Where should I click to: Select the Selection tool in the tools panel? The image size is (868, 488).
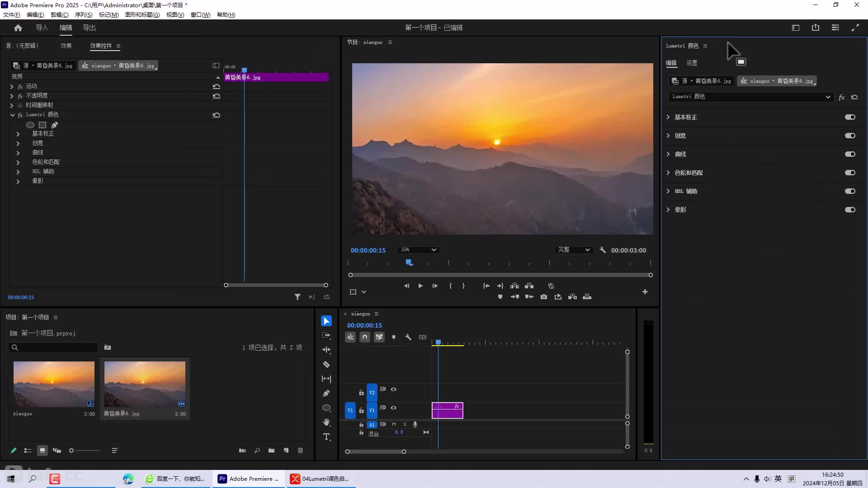(326, 321)
